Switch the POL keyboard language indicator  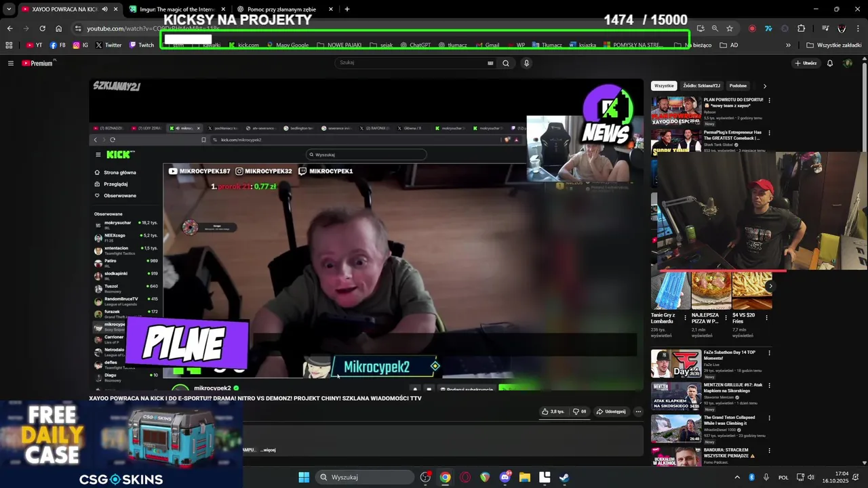click(783, 477)
